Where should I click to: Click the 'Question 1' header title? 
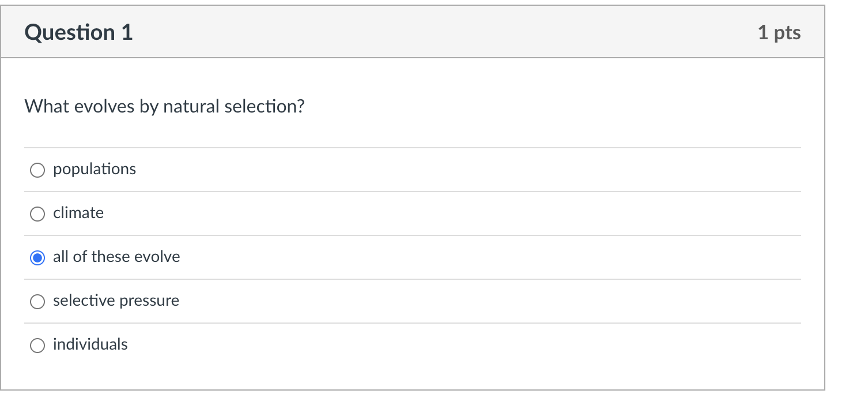78,32
